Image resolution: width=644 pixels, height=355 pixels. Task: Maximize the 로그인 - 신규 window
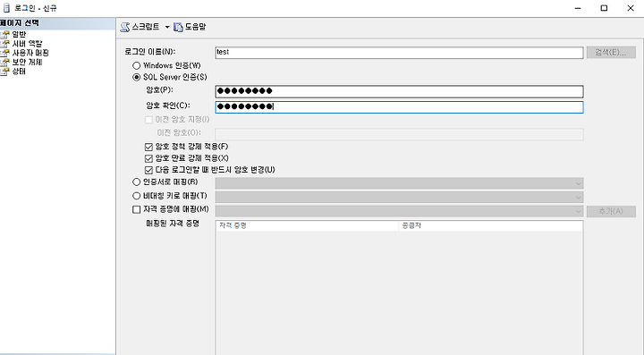point(604,8)
